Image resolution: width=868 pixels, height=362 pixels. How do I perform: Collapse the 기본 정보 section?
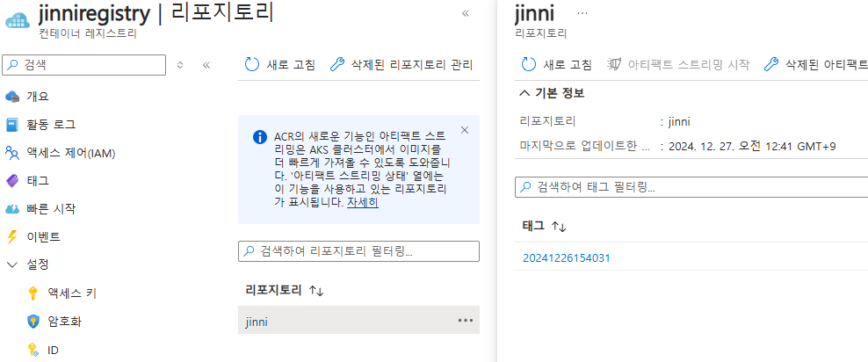click(524, 93)
